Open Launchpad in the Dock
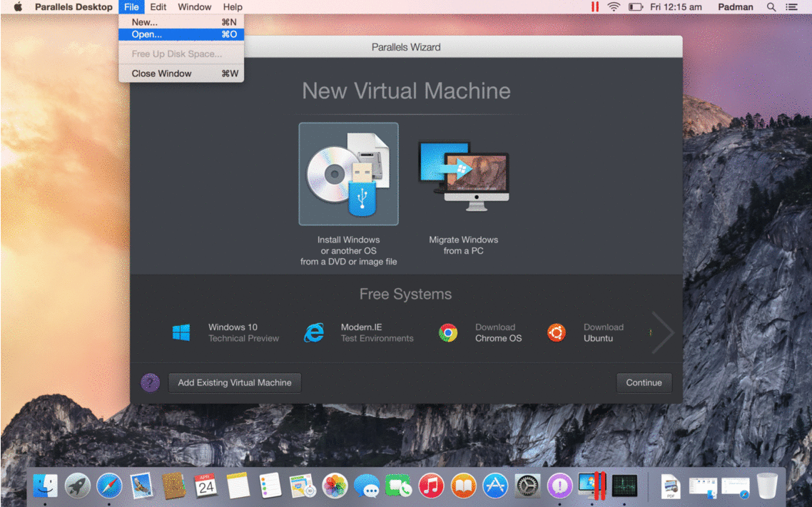The height and width of the screenshot is (507, 812). click(78, 486)
